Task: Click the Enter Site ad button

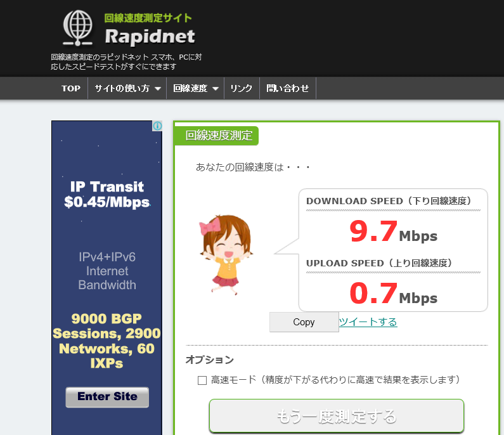Action: (x=107, y=397)
